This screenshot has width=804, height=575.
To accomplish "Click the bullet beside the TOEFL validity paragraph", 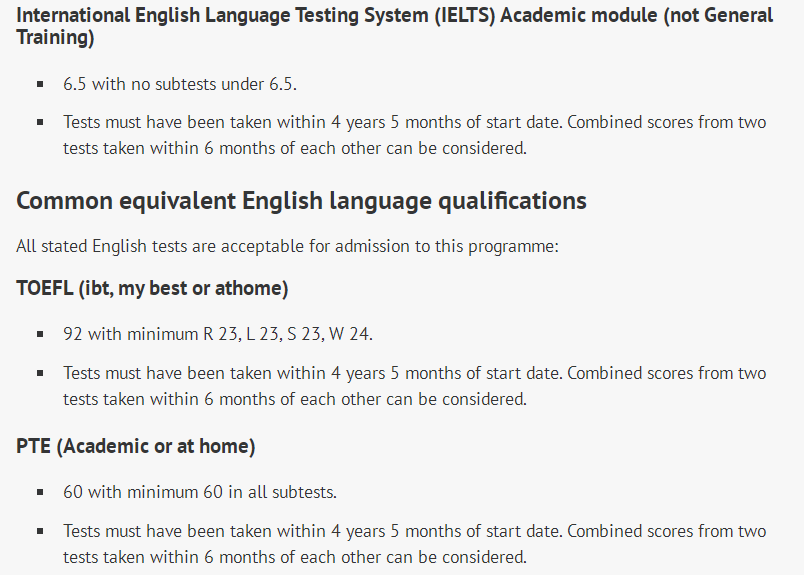I will pos(41,373).
